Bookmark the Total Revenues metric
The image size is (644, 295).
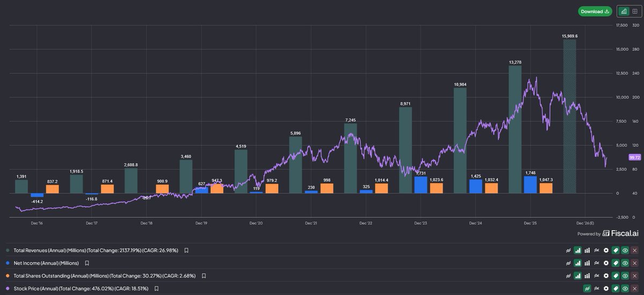[186, 250]
